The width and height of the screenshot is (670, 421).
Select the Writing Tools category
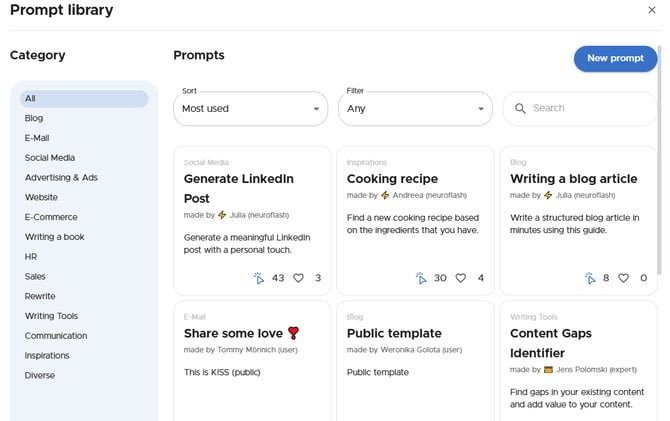(x=51, y=316)
